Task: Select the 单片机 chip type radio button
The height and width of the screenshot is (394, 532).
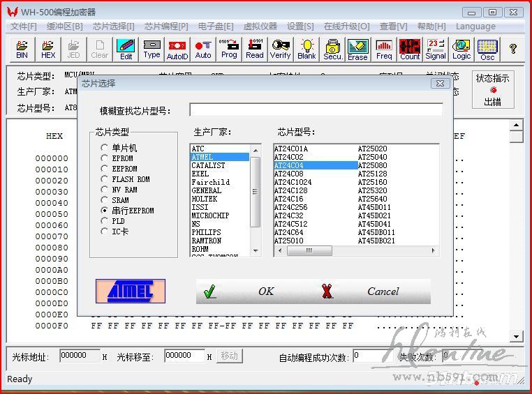Action: [x=105, y=148]
